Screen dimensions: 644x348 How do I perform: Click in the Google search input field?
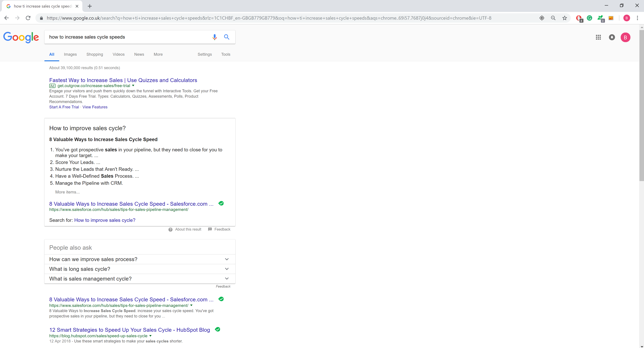click(125, 37)
